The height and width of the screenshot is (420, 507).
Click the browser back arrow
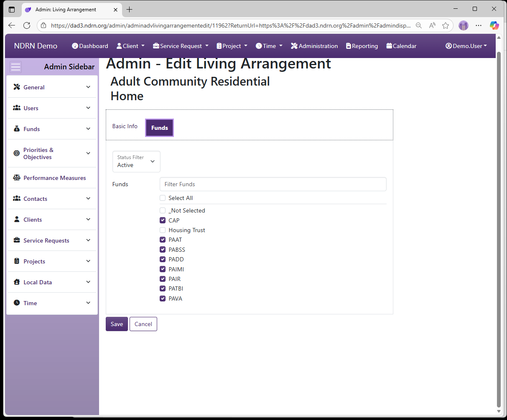[x=12, y=25]
